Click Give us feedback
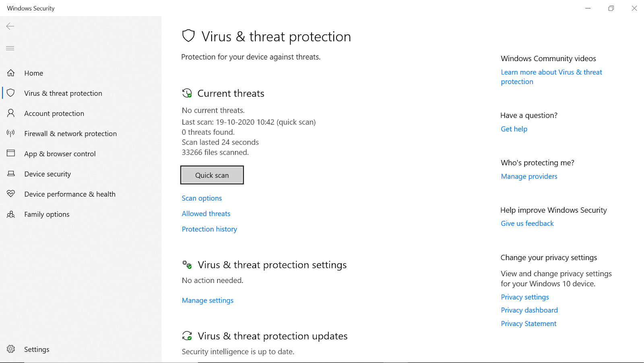The width and height of the screenshot is (644, 363). coord(527,223)
